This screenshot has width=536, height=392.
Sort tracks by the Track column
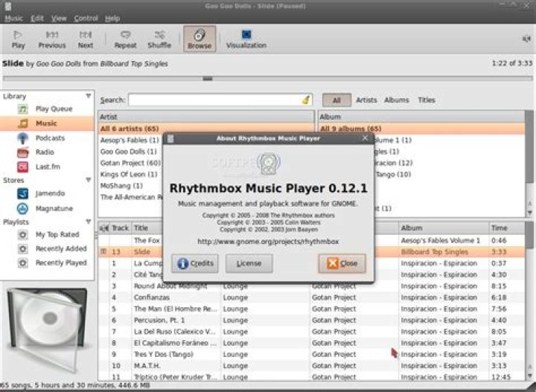point(120,228)
